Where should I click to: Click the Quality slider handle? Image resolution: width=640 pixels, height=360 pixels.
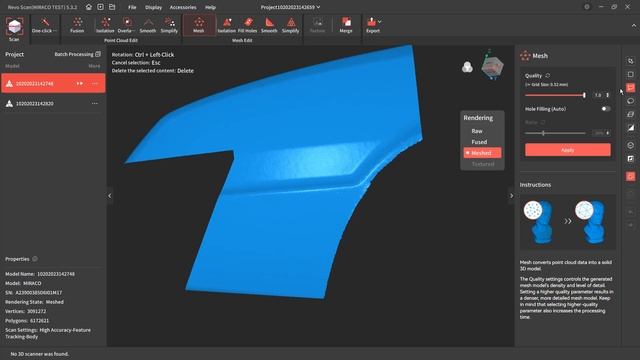(584, 95)
